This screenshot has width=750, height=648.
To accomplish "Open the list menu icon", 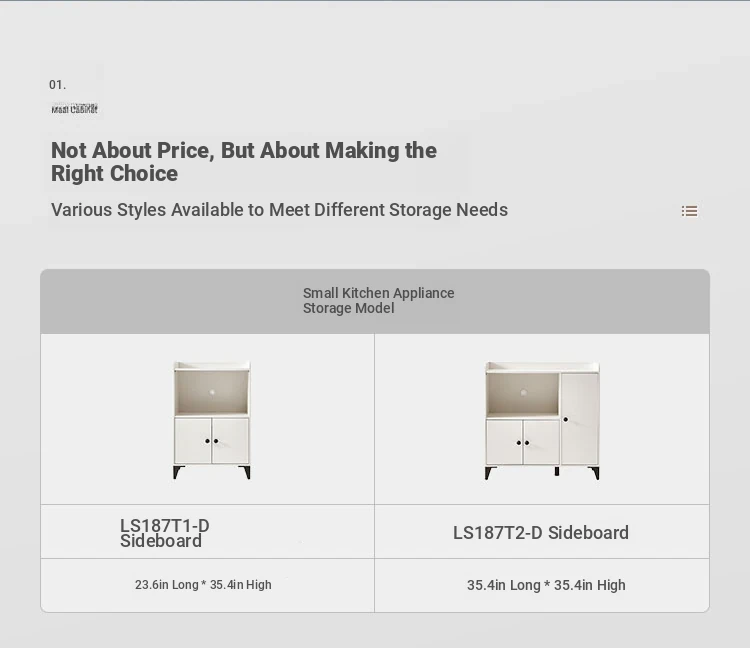I will click(689, 211).
